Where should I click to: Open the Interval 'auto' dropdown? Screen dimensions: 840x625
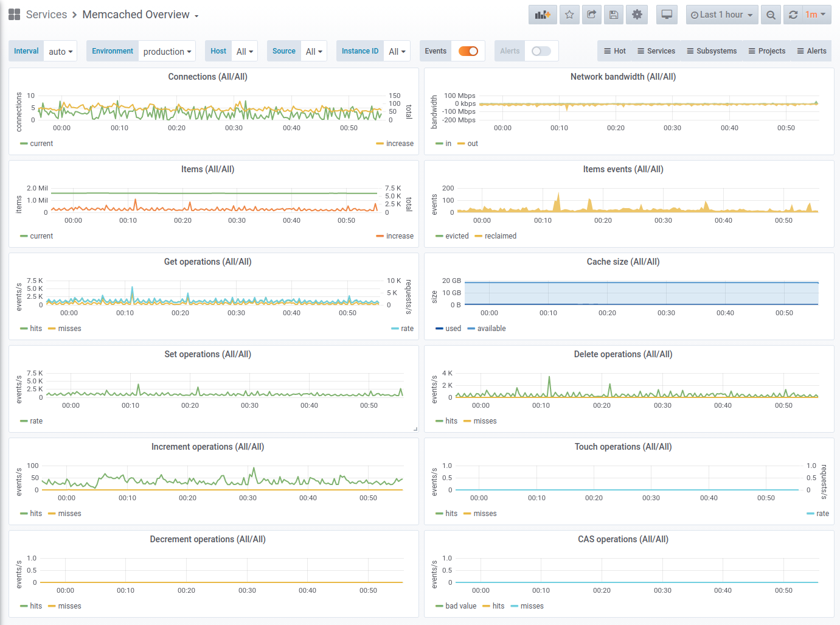pyautogui.click(x=61, y=51)
